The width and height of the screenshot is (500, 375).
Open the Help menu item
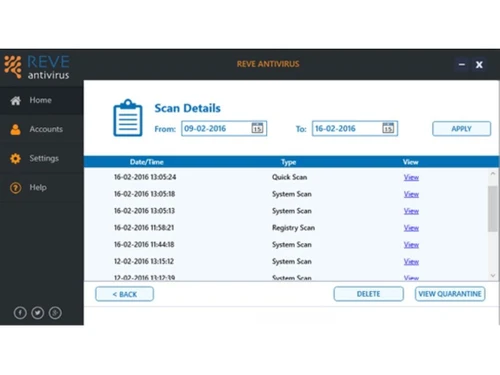(42, 187)
